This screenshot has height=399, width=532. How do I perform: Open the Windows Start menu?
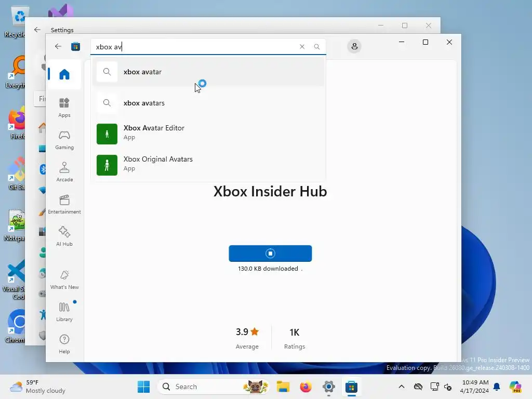click(144, 387)
